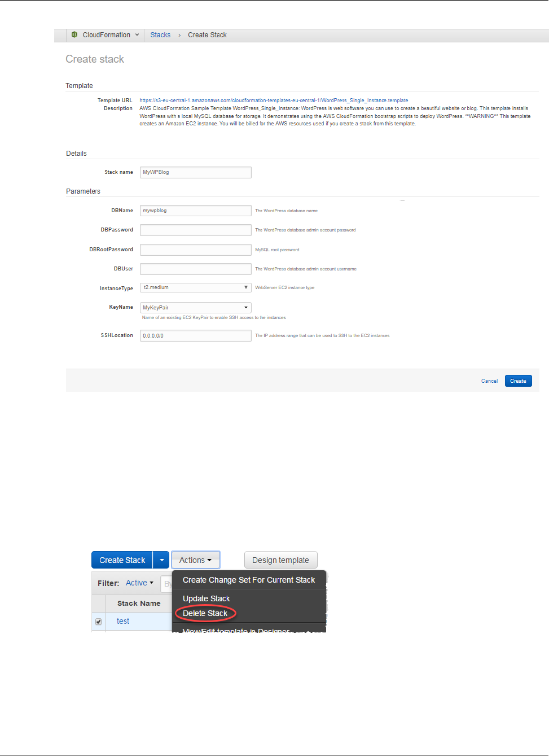Click the Design template button

(280, 560)
